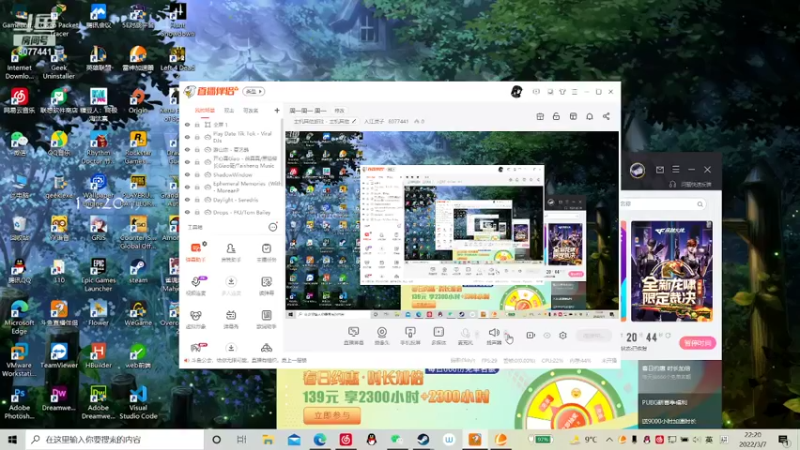Click the gear settings icon beside the start button
This screenshot has width=800, height=450.
pos(563,335)
